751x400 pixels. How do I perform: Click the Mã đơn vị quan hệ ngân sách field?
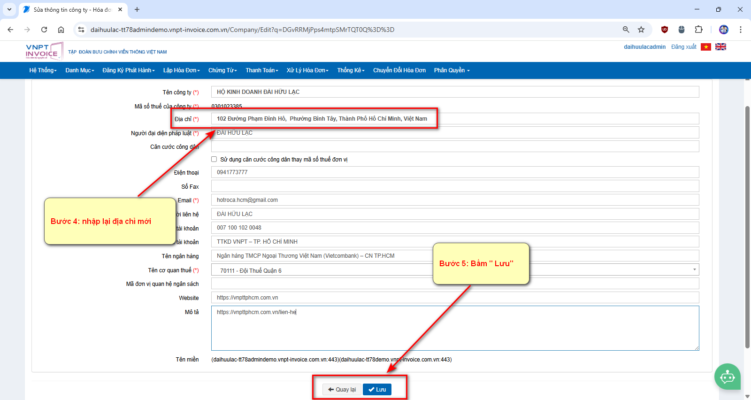point(455,284)
